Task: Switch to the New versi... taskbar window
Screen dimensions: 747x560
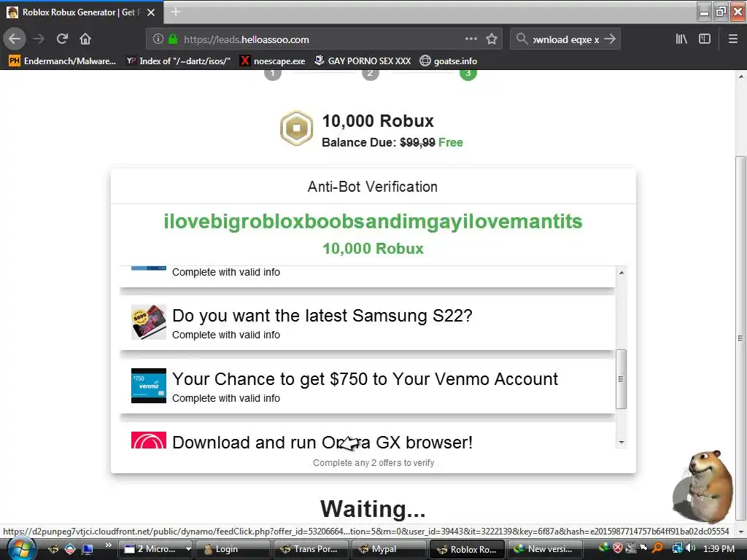Action: point(544,549)
